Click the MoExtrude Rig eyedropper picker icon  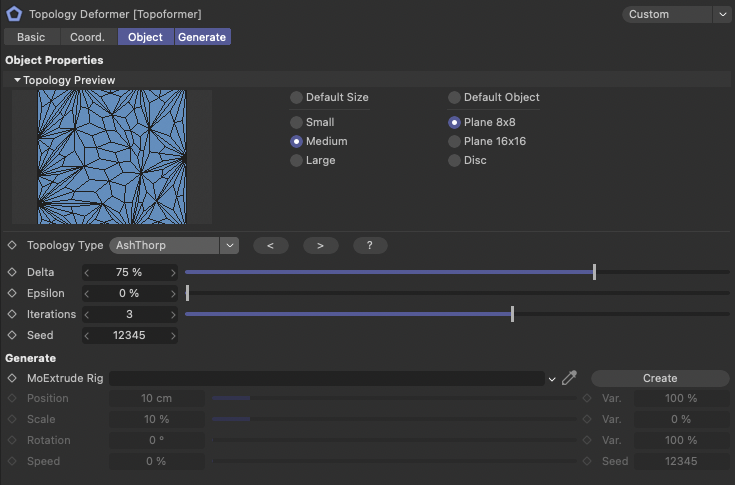(x=569, y=378)
